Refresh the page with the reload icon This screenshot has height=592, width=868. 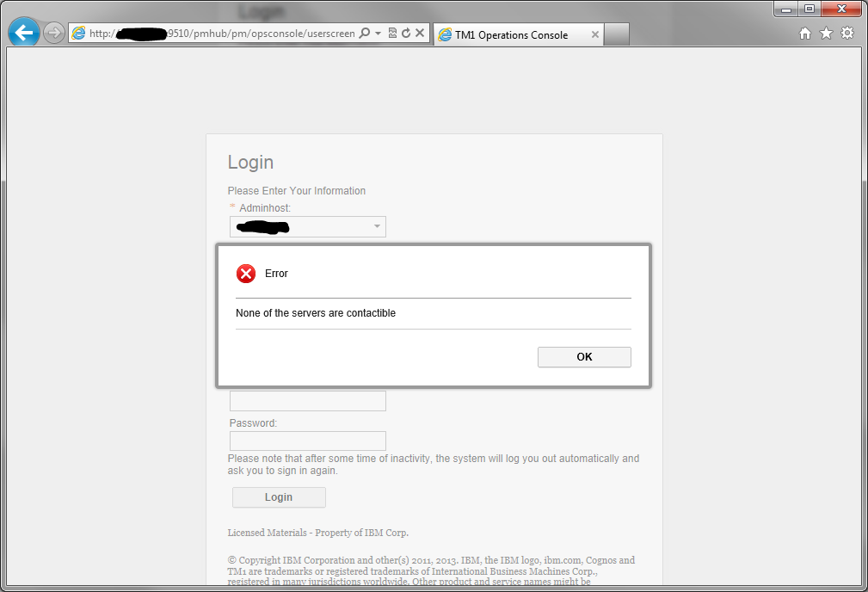click(406, 34)
